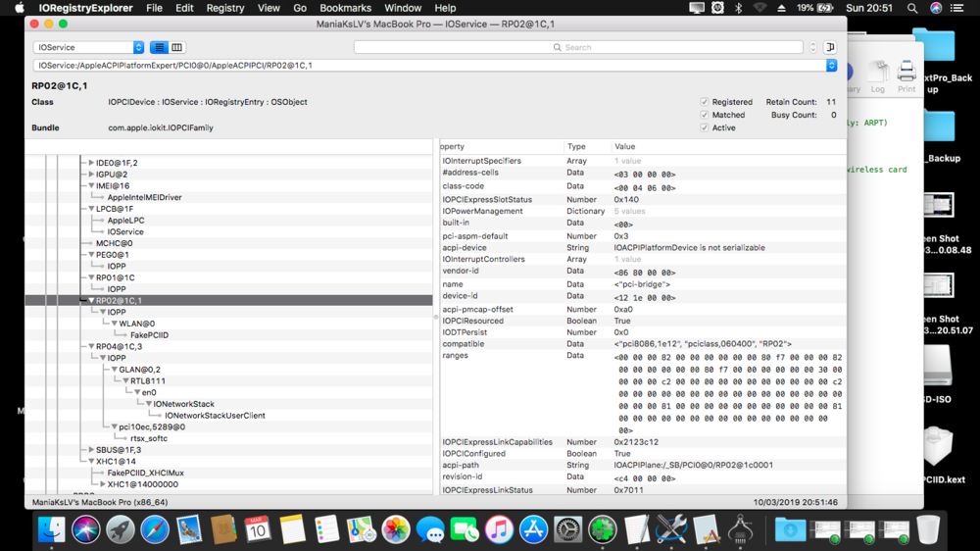Click the Bluetooth menu bar icon
The image size is (980, 551).
[x=738, y=8]
